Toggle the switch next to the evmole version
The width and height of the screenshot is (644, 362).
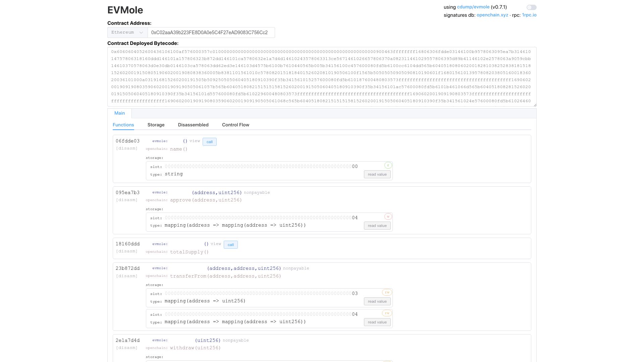tap(531, 7)
